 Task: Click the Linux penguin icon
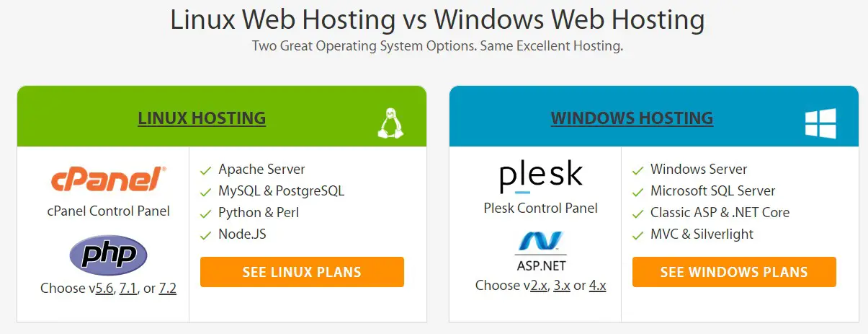pyautogui.click(x=389, y=123)
